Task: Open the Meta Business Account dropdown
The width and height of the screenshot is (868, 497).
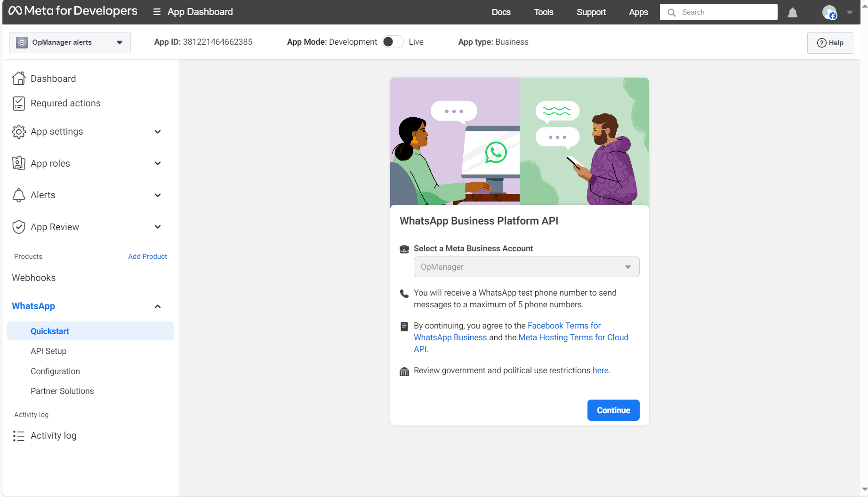Action: [526, 267]
